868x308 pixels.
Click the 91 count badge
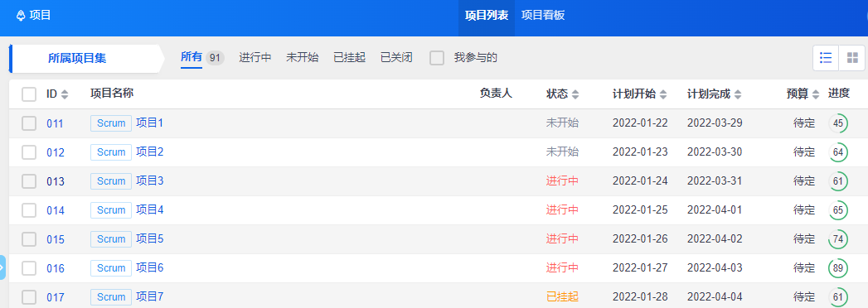216,57
